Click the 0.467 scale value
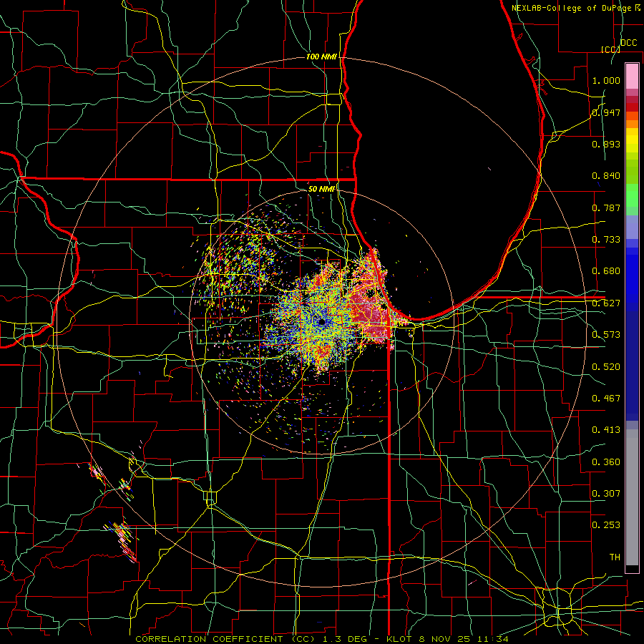This screenshot has height=644, width=644. [606, 399]
